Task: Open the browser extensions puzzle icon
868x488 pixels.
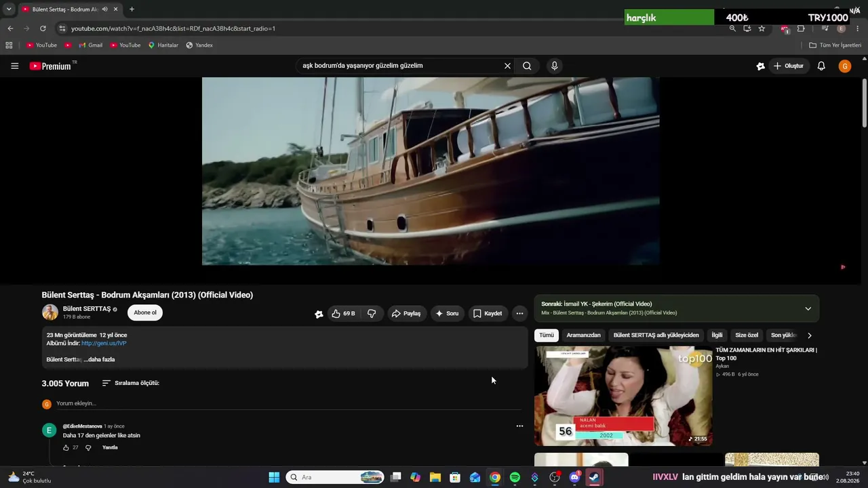Action: tap(801, 28)
